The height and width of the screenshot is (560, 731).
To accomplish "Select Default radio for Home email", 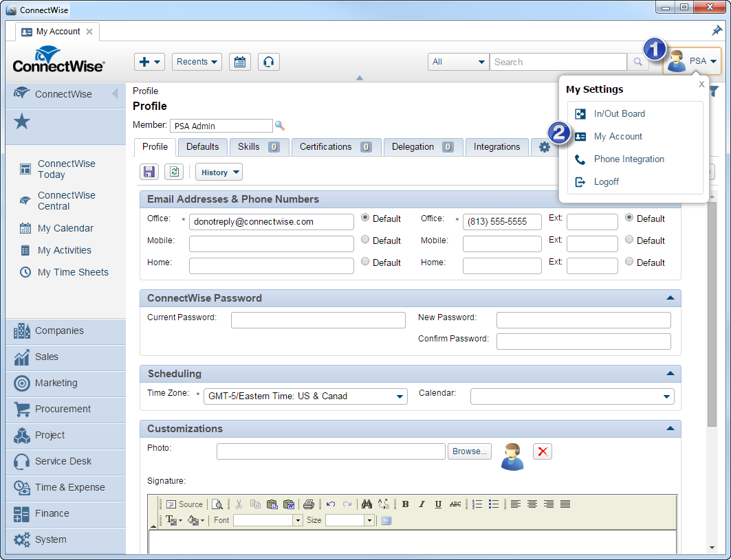I will (x=365, y=261).
